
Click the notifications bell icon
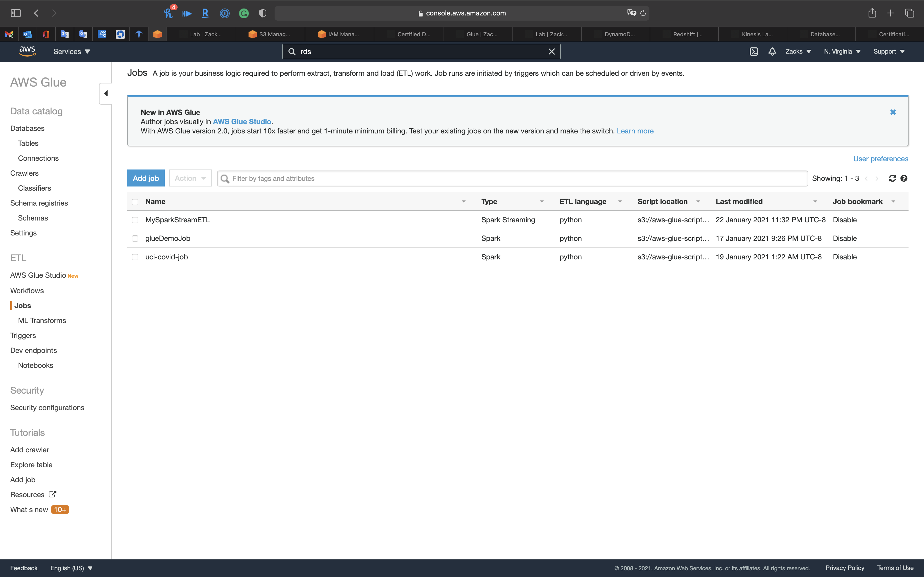772,52
